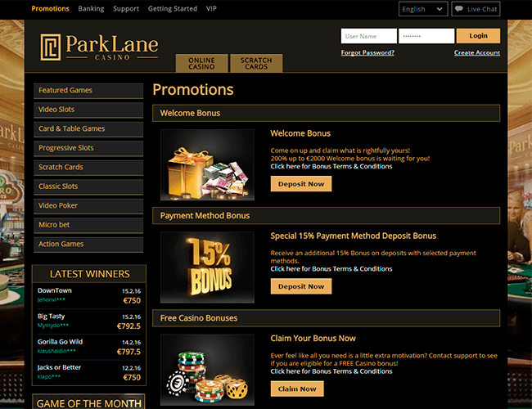This screenshot has height=409, width=532.
Task: Click the Free Casino Bonuses section header
Action: point(326,318)
